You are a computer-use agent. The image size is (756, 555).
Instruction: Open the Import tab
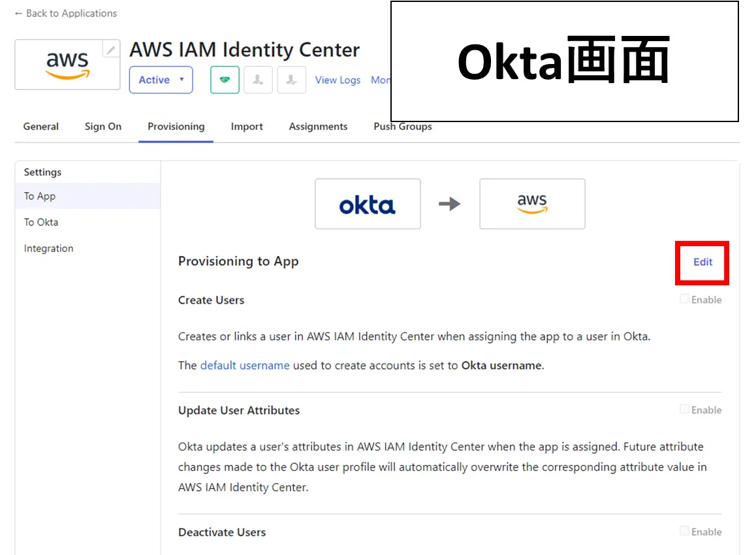point(247,126)
